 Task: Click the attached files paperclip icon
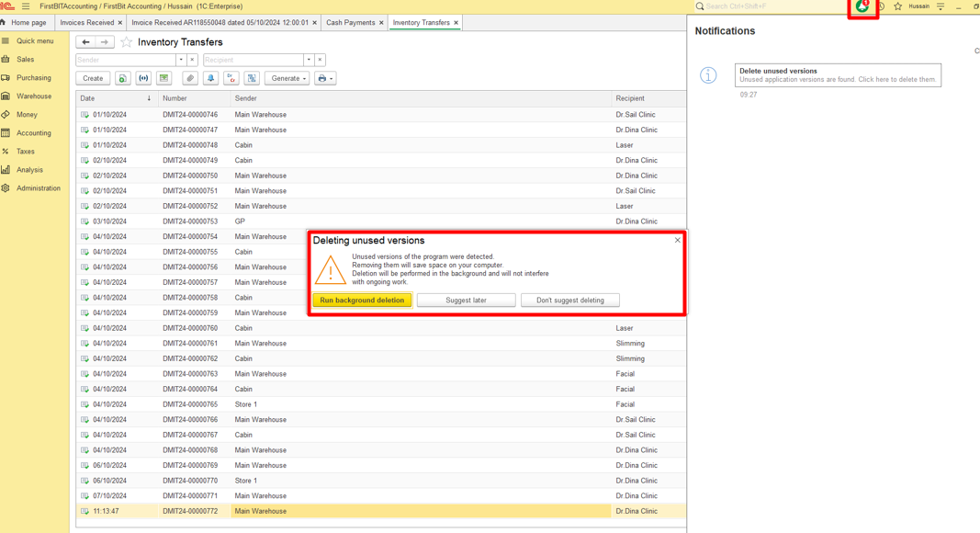pyautogui.click(x=190, y=79)
